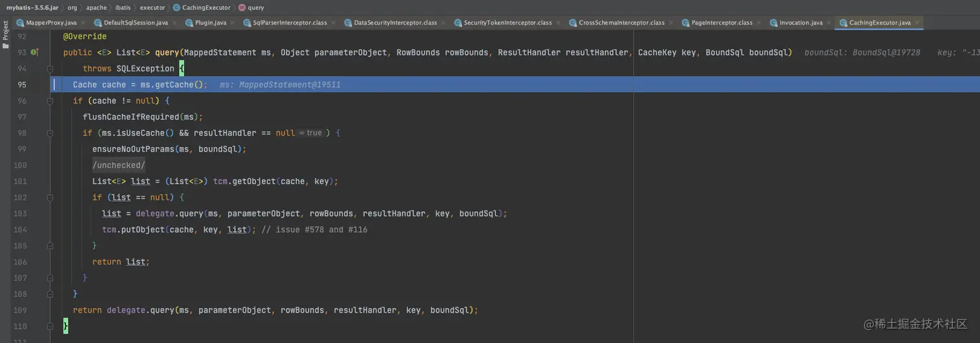980x343 pixels.
Task: Select the active CachingExecutor.java tab
Action: pyautogui.click(x=880, y=23)
